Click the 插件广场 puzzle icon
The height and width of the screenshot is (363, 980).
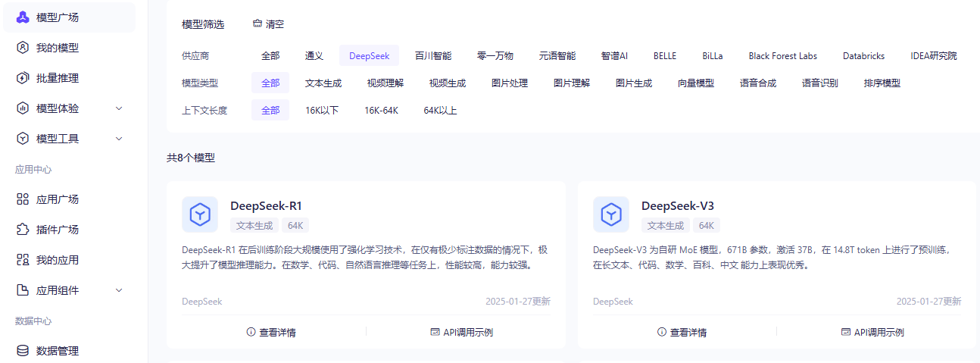click(23, 230)
